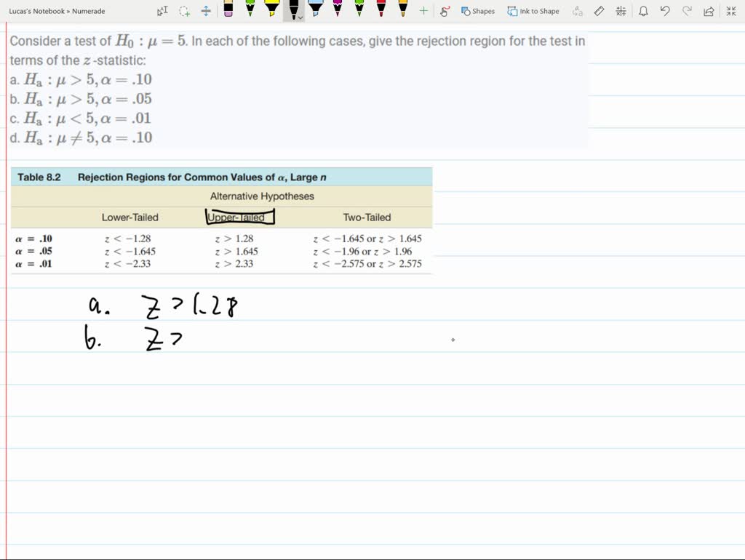745x560 pixels.
Task: Add a new pen with plus icon
Action: tap(423, 11)
